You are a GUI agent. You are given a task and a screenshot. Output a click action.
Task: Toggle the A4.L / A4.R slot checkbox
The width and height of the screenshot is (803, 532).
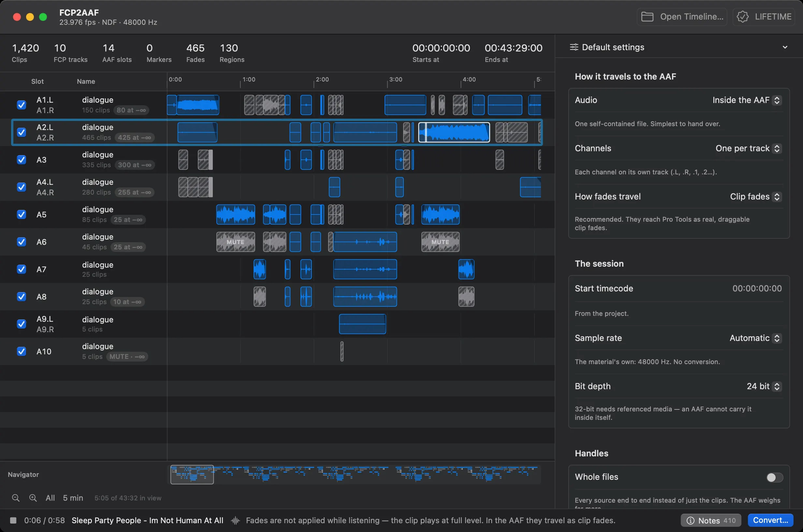[22, 187]
